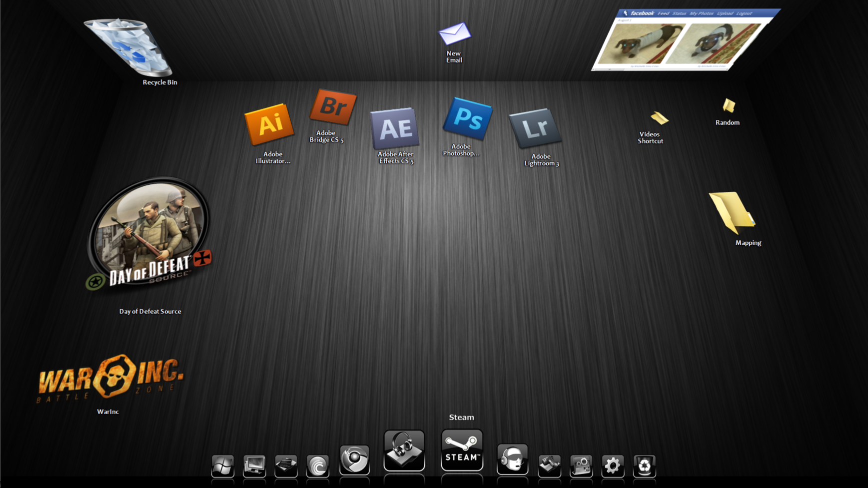Open My Photos in the Facebook widget
The height and width of the screenshot is (488, 868).
coord(702,13)
